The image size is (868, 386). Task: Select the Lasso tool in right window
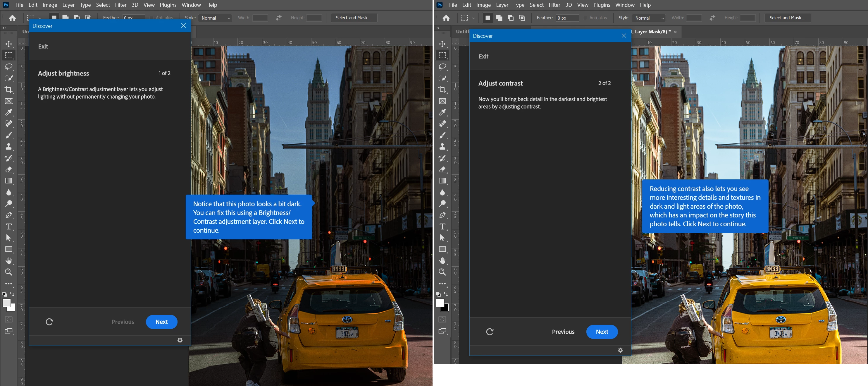click(442, 67)
